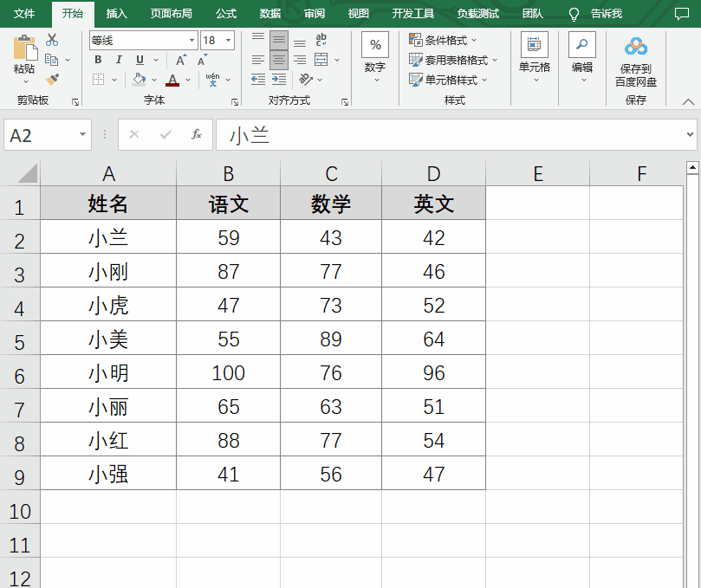
Task: Align text left
Action: [258, 60]
